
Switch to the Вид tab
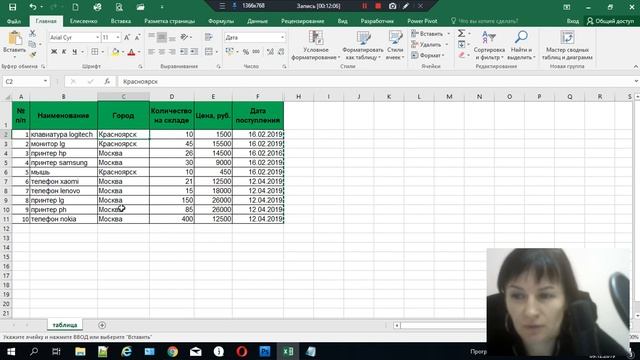pos(342,21)
